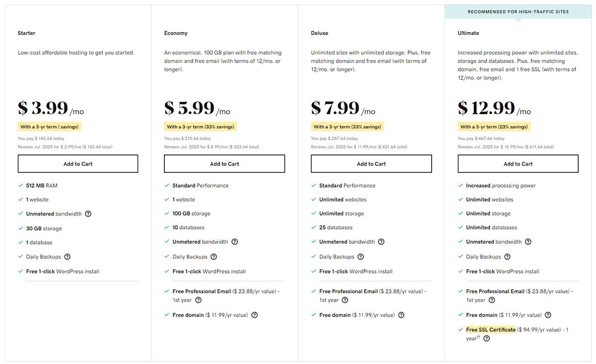Click highlighted Free SSL Certificate text

point(491,330)
